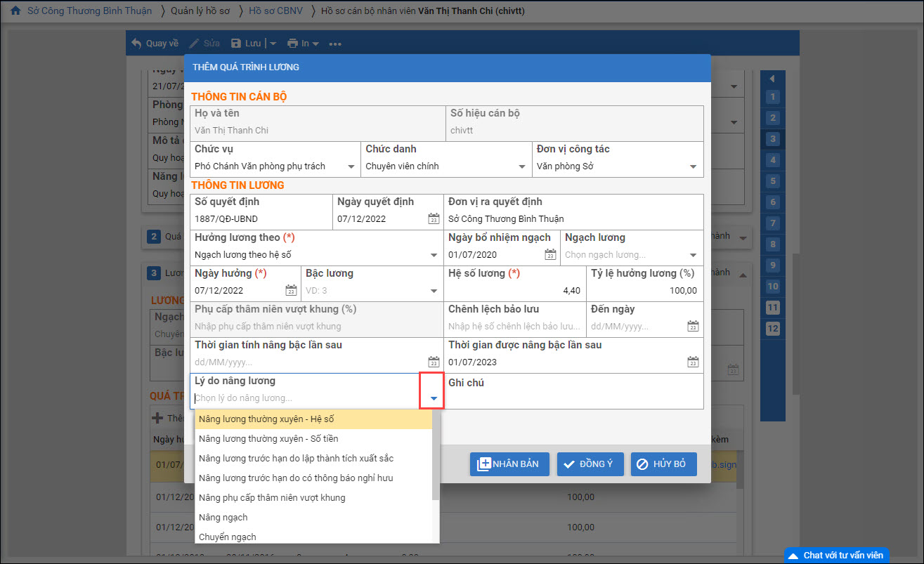The width and height of the screenshot is (924, 564).
Task: Expand the Chức vụ dropdown
Action: coord(351,167)
